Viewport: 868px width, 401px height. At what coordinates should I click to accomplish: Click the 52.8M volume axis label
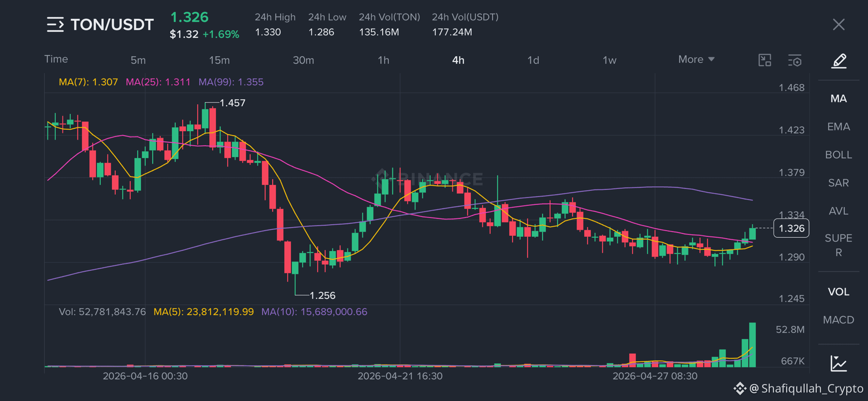pyautogui.click(x=790, y=330)
